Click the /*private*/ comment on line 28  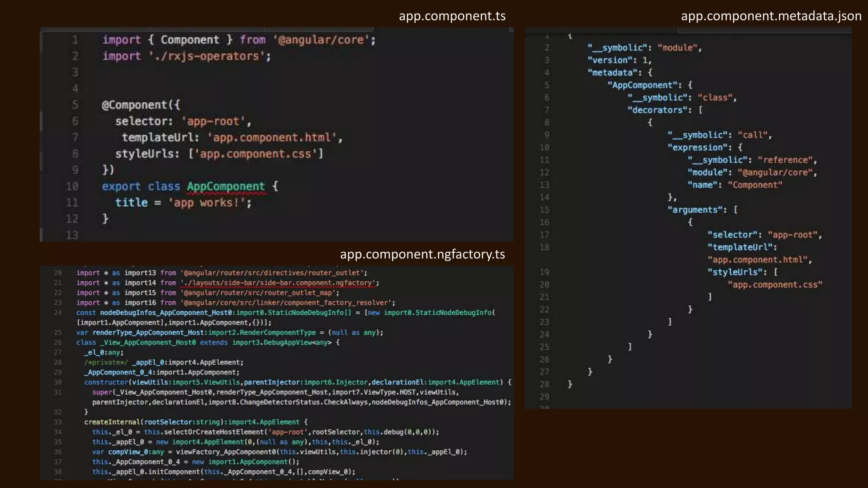click(106, 363)
